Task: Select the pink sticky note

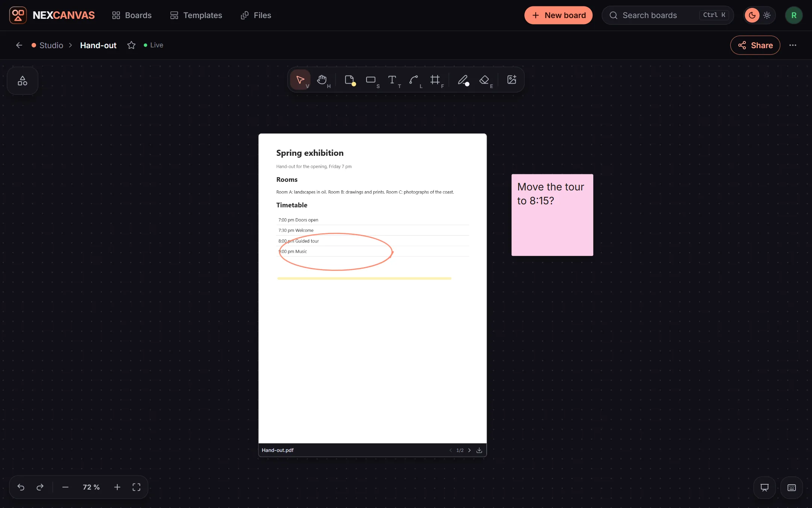Action: [x=552, y=215]
